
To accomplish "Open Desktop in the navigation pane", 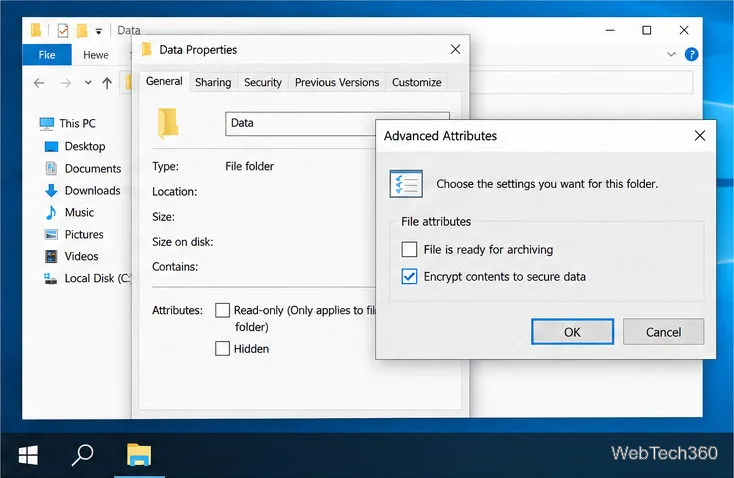I will (85, 146).
